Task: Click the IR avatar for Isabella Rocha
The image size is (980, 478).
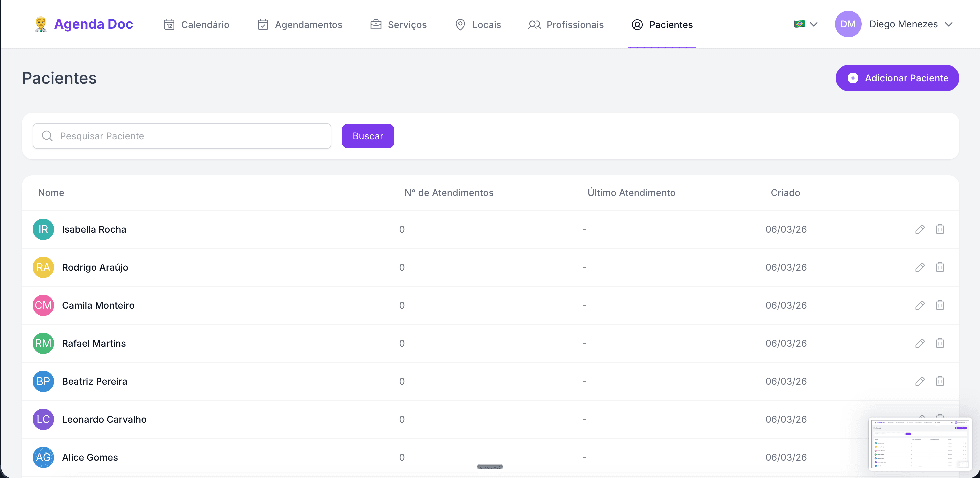Action: pyautogui.click(x=43, y=229)
